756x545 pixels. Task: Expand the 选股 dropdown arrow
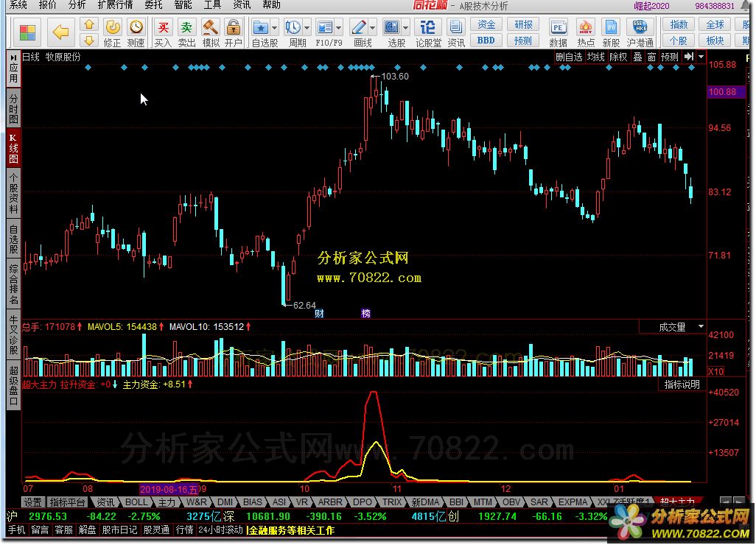click(x=405, y=28)
